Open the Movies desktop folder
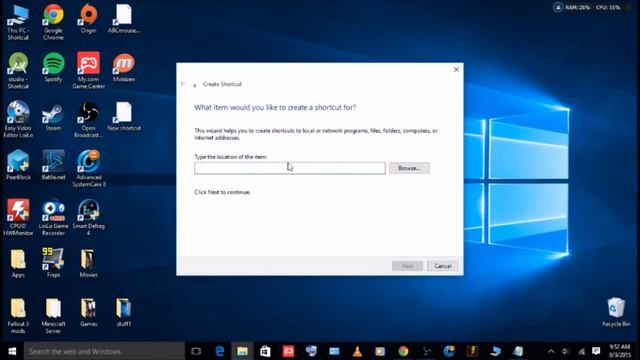This screenshot has height=360, width=640. (89, 263)
